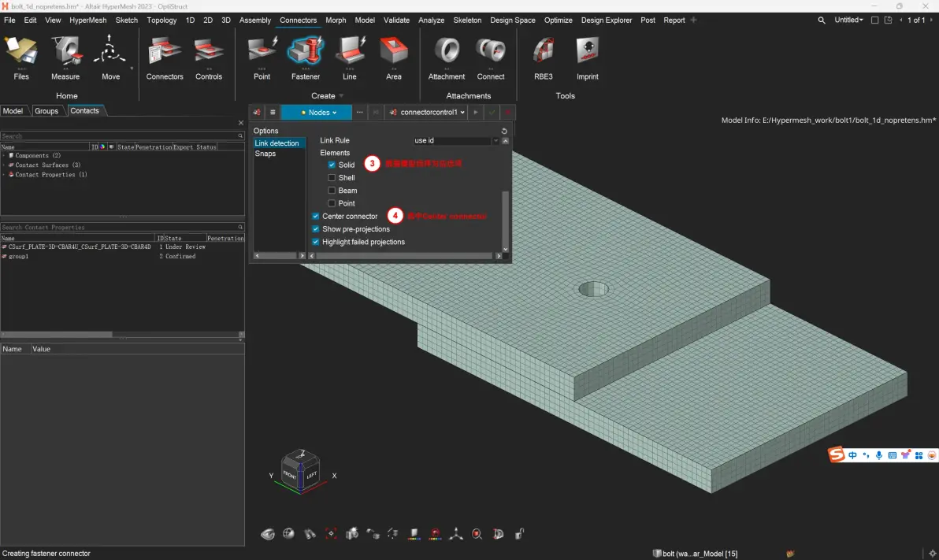Viewport: 939px width, 560px height.
Task: Toggle the Center connector checkbox
Action: tap(316, 217)
